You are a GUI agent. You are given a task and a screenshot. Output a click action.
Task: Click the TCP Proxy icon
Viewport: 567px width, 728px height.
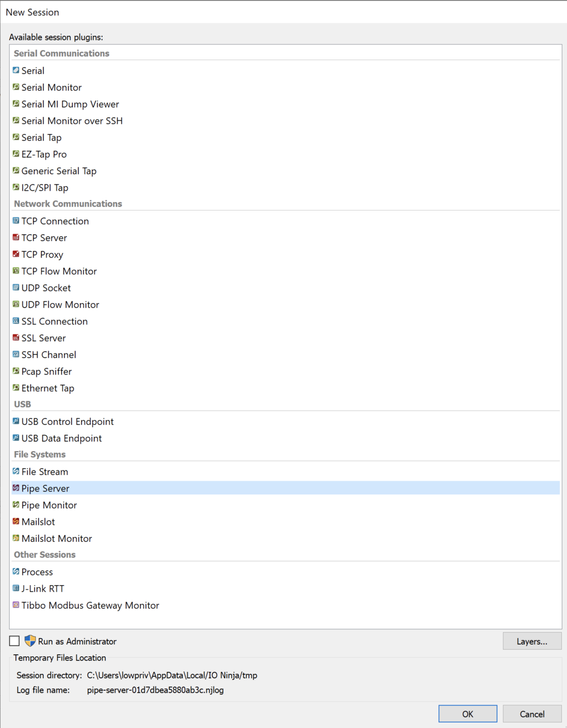[16, 254]
